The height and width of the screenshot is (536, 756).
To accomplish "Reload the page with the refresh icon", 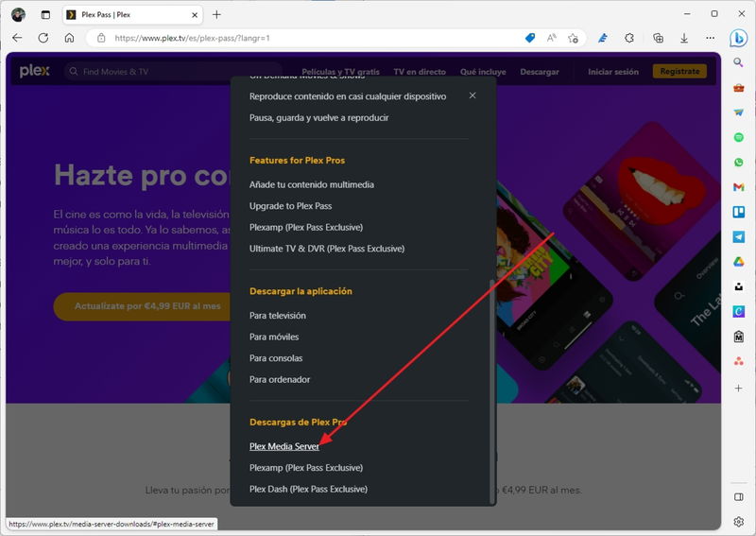I will pyautogui.click(x=43, y=38).
